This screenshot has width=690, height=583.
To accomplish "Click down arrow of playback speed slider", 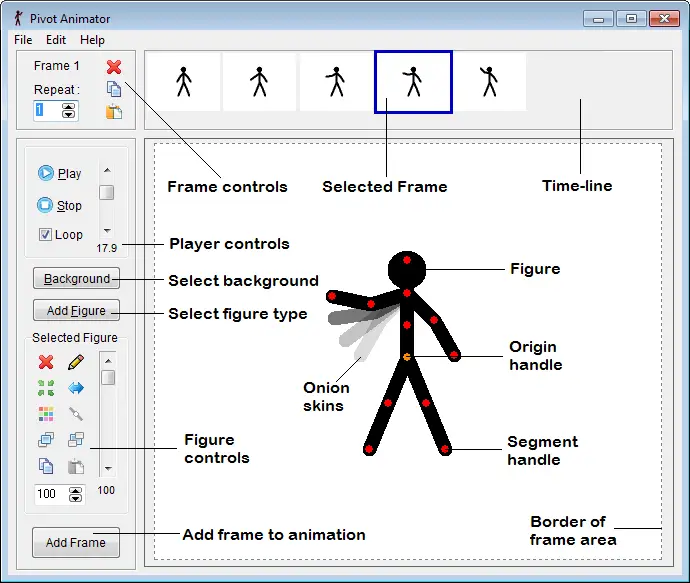I will tap(107, 231).
